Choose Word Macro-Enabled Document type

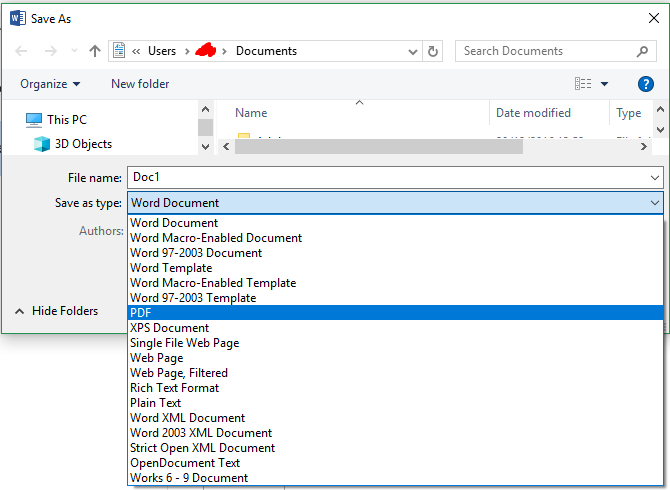click(x=396, y=238)
